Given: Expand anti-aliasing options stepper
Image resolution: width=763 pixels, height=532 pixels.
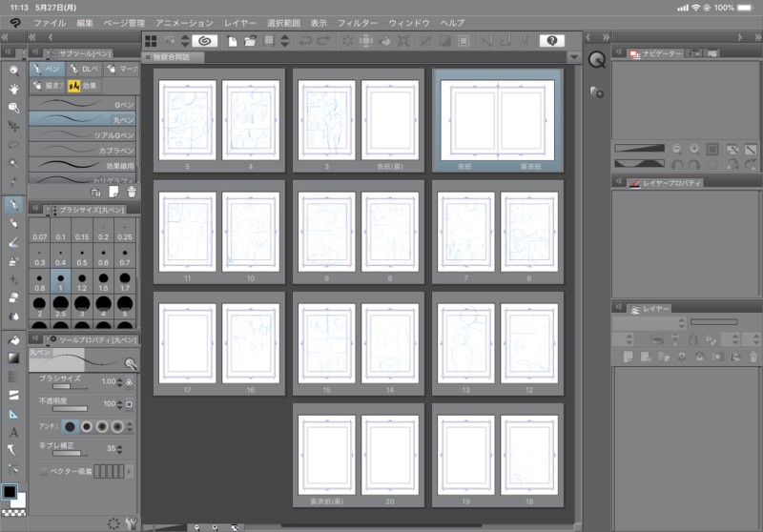Looking at the screenshot, I should [130, 426].
